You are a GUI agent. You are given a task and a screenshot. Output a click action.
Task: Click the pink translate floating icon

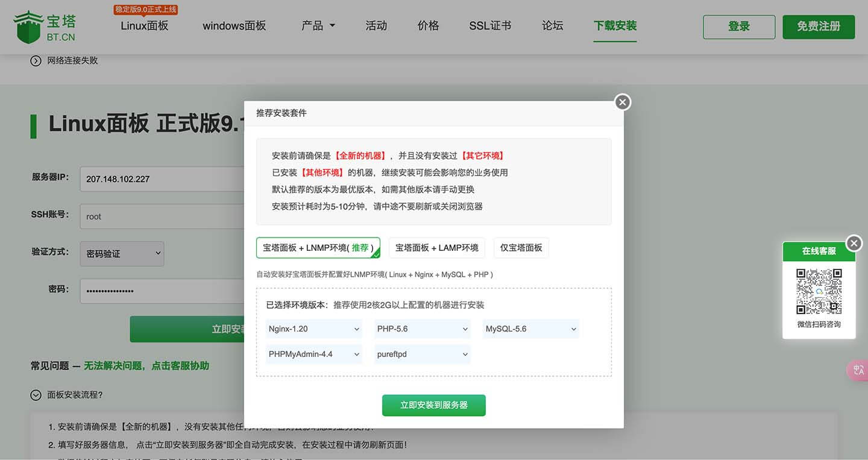(858, 370)
